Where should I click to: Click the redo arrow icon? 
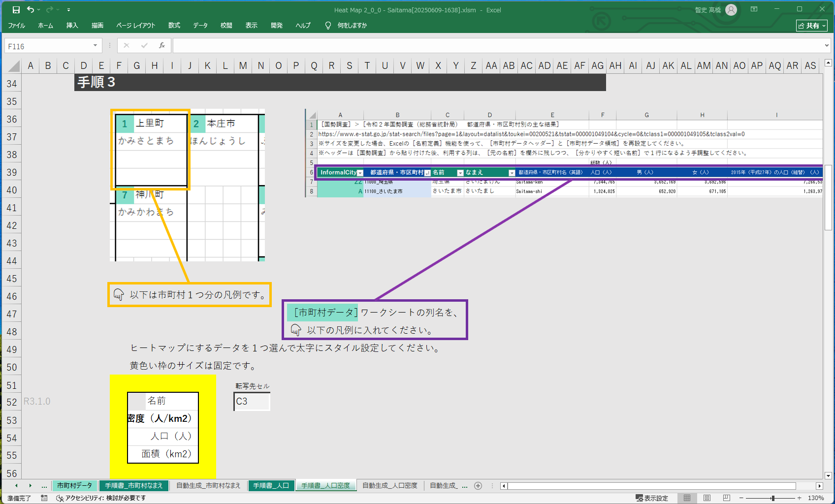(x=49, y=10)
